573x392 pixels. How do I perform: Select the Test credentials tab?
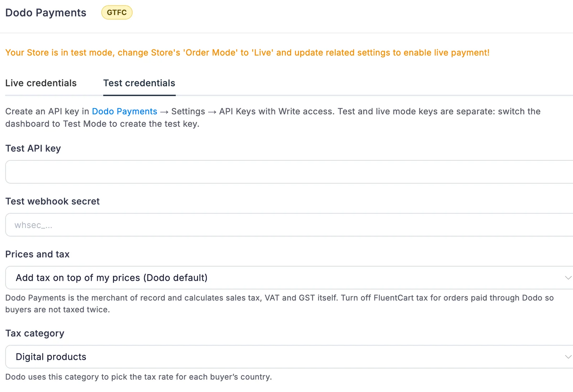tap(139, 83)
